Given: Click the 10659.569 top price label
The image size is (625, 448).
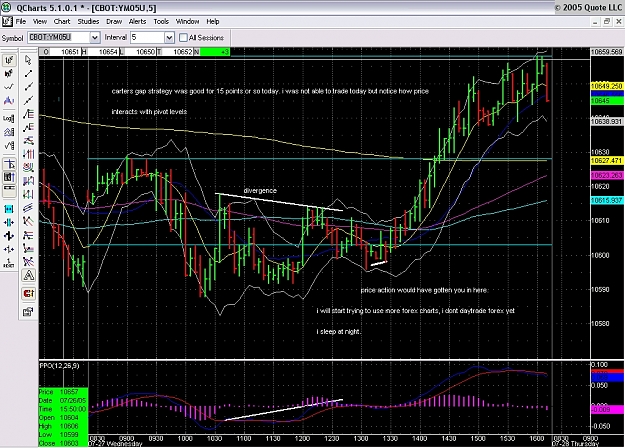Looking at the screenshot, I should (607, 52).
